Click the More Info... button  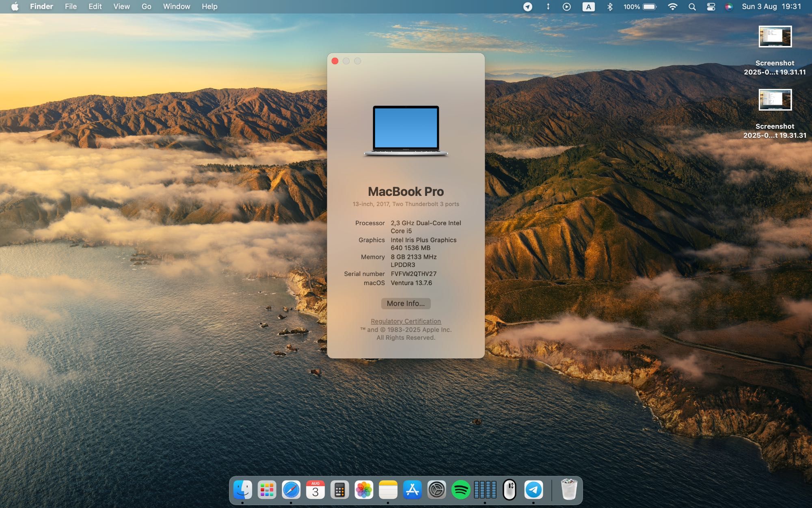[x=406, y=304]
